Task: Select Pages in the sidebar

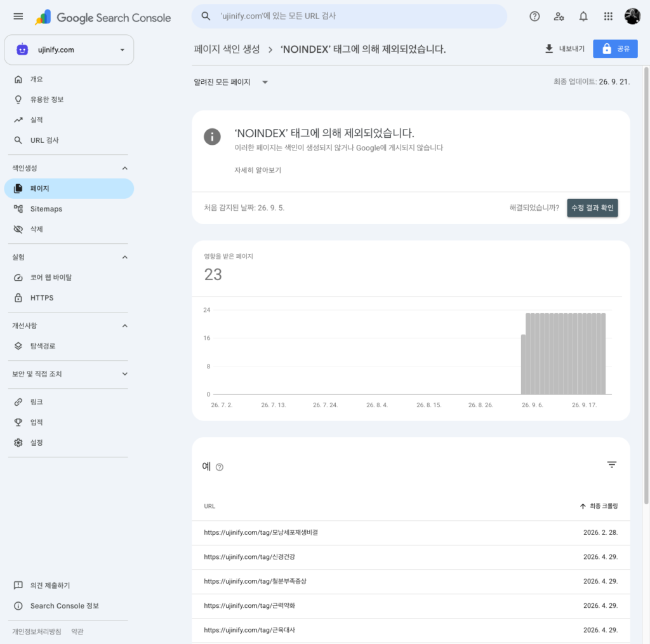Action: coord(69,189)
